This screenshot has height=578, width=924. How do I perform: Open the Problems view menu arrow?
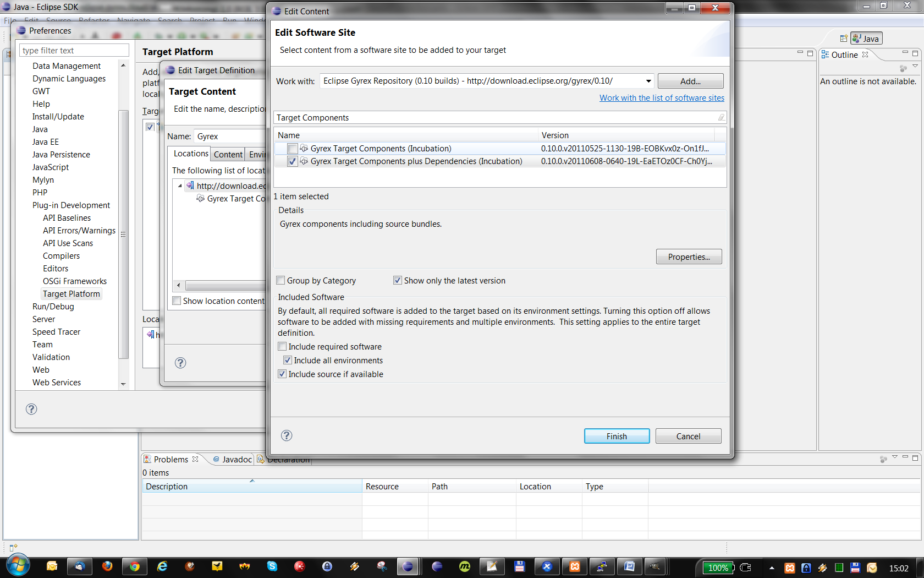point(895,457)
